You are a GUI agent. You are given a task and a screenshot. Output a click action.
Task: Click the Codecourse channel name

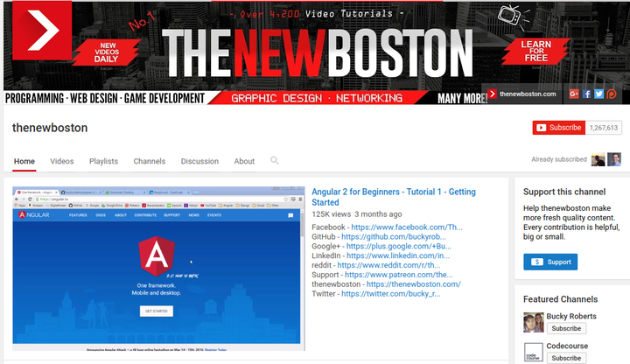(567, 346)
